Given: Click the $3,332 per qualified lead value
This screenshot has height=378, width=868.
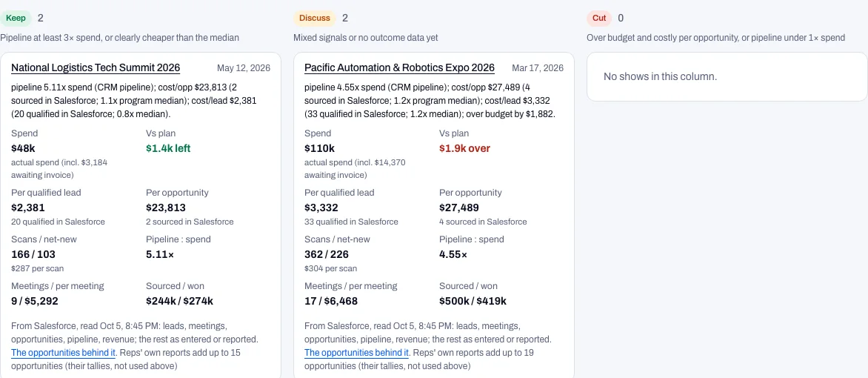Looking at the screenshot, I should pyautogui.click(x=321, y=208).
